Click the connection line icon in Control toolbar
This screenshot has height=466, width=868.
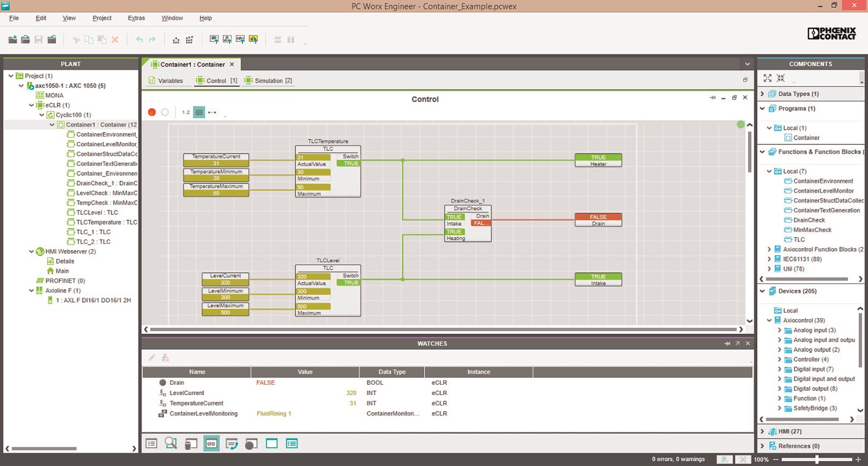212,113
